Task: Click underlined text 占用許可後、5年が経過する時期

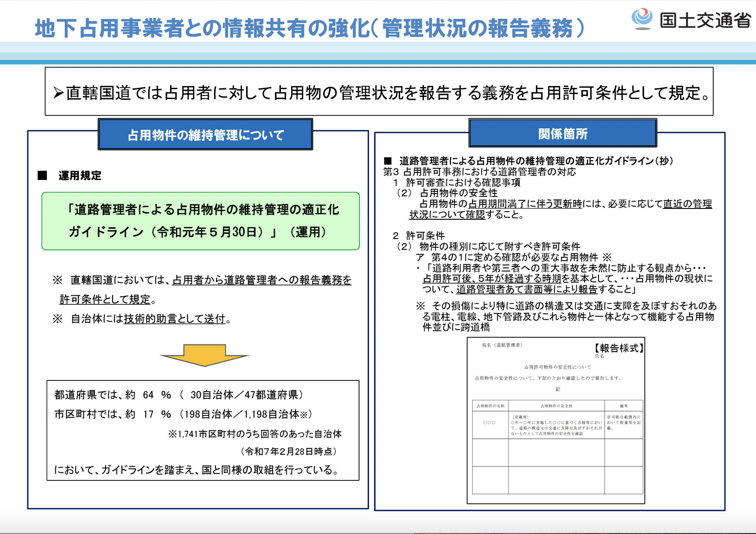Action: pyautogui.click(x=493, y=279)
